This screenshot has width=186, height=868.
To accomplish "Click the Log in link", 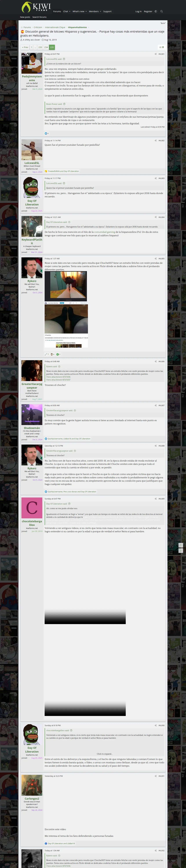I will (138, 11).
